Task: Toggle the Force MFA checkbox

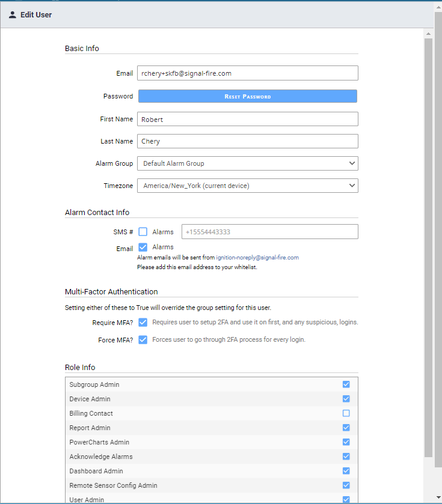Action: click(x=143, y=340)
